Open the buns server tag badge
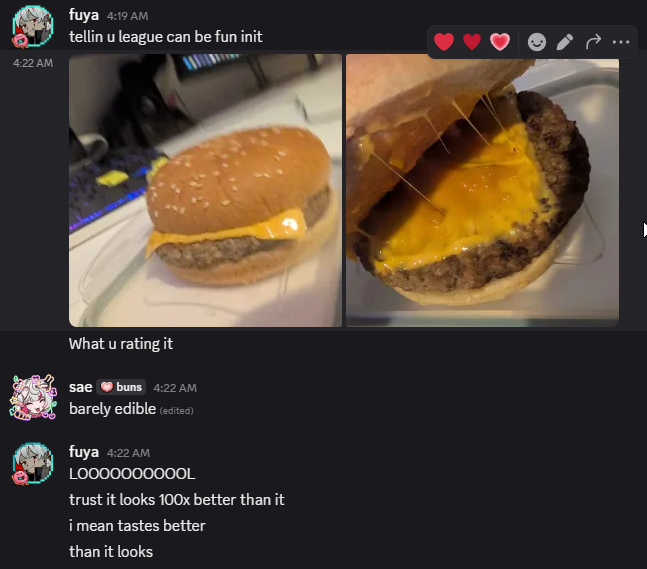647x569 pixels. click(x=121, y=387)
